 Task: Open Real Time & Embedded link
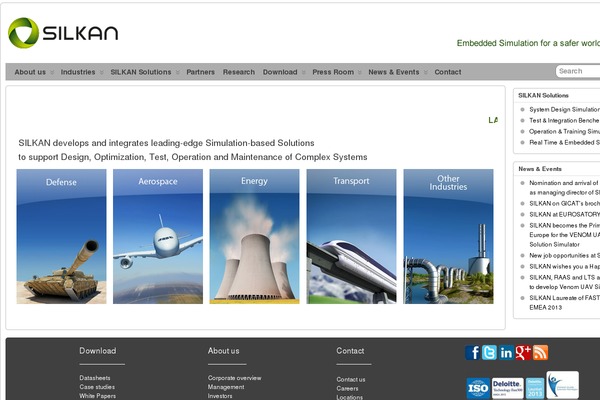click(564, 142)
